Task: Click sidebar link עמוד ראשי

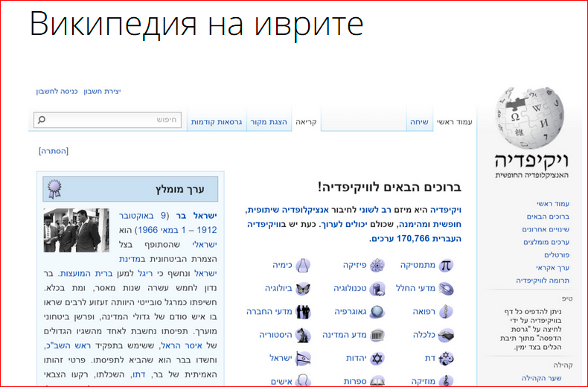Action: (553, 204)
